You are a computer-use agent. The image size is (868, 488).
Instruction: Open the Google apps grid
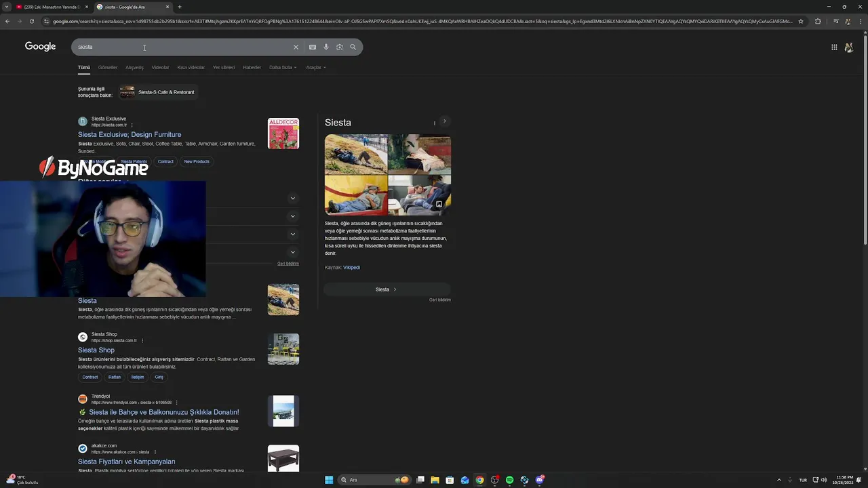[834, 47]
